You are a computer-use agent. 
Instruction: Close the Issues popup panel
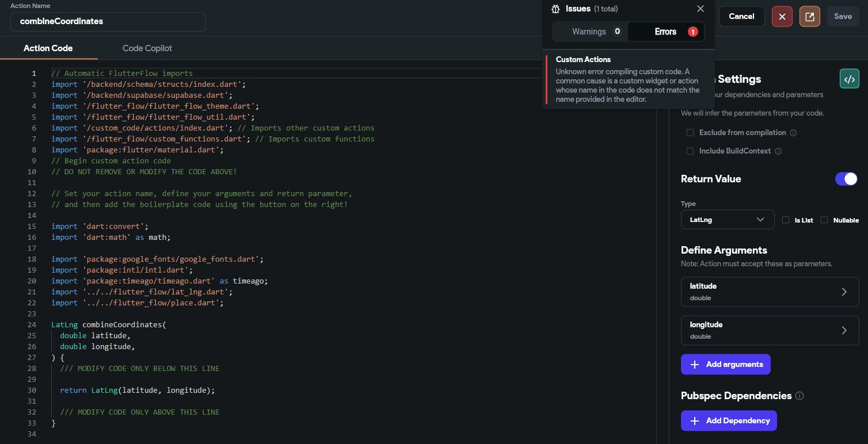point(700,9)
